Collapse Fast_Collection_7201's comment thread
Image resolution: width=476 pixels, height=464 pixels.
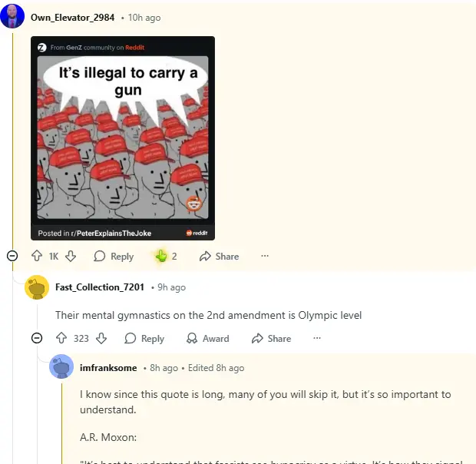pyautogui.click(x=37, y=338)
